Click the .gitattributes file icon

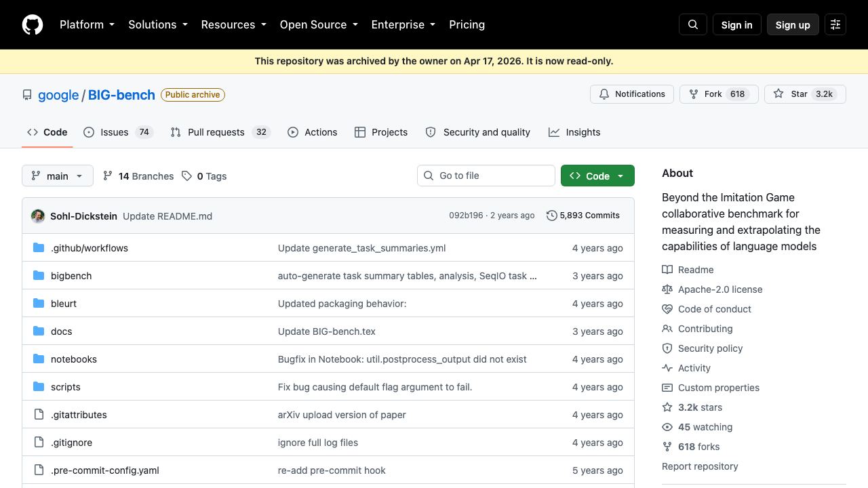pos(39,415)
